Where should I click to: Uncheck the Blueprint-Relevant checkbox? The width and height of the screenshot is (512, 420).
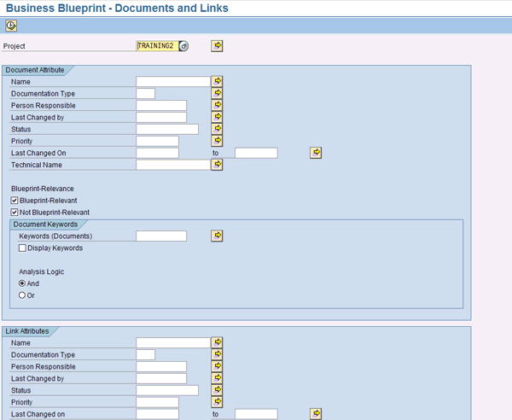[15, 201]
